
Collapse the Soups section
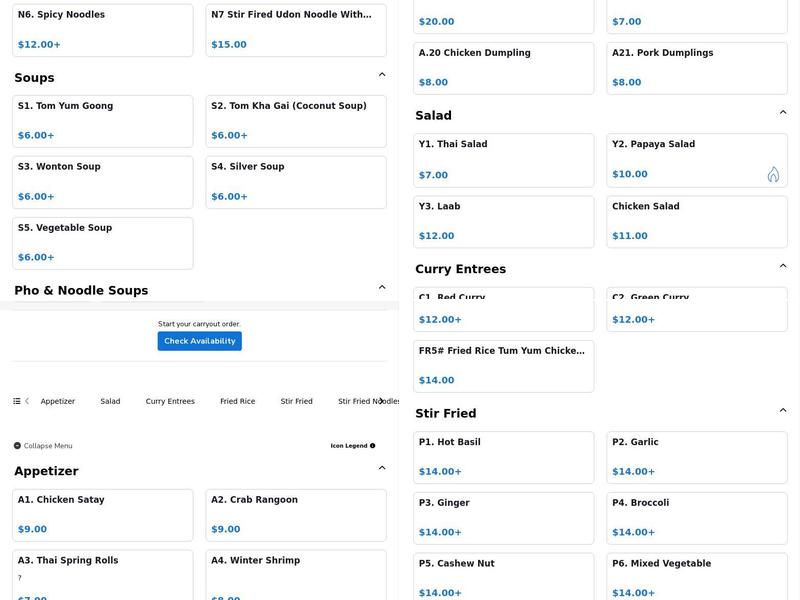point(382,75)
